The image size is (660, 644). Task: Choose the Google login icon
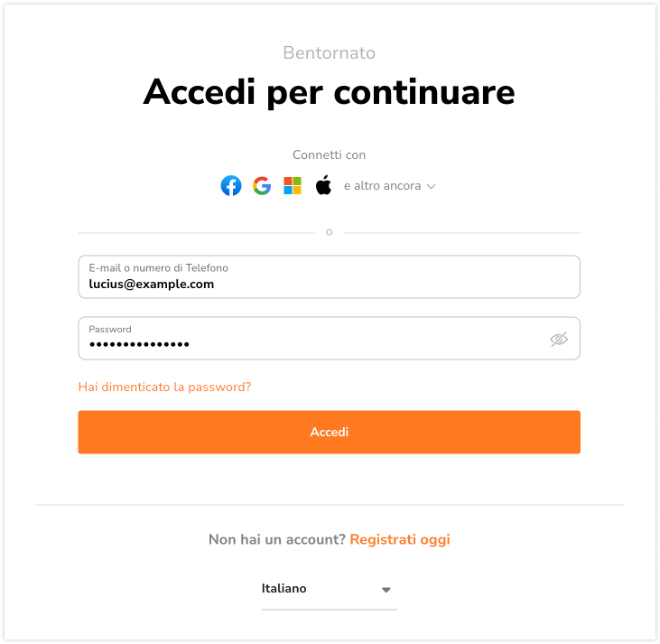262,186
